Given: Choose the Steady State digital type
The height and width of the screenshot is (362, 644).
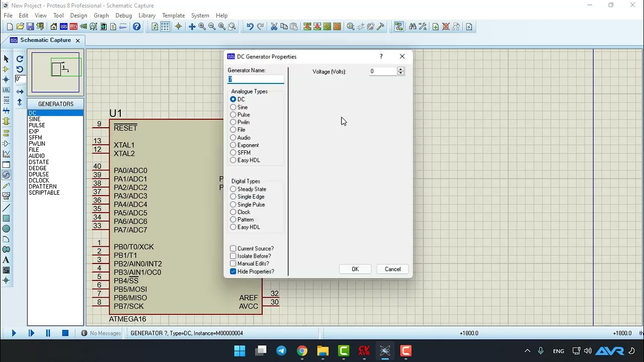Looking at the screenshot, I should tap(248, 189).
